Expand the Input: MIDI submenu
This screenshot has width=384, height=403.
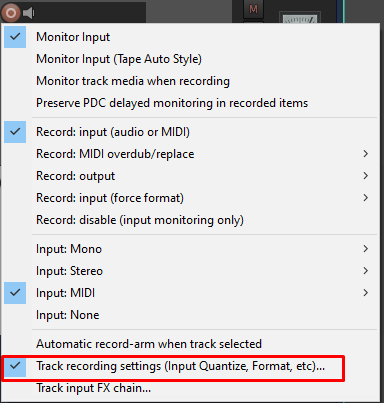pyautogui.click(x=190, y=293)
